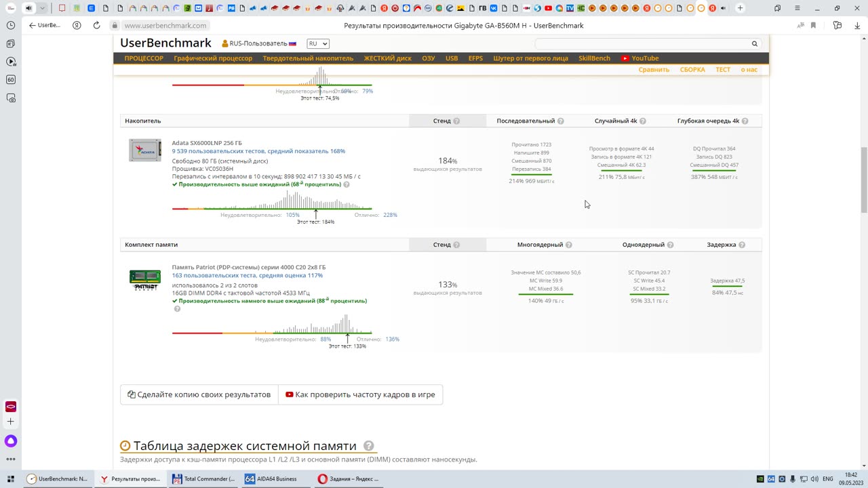Mute tab with the speaker icon at top left
868x488 pixels.
(28, 8)
